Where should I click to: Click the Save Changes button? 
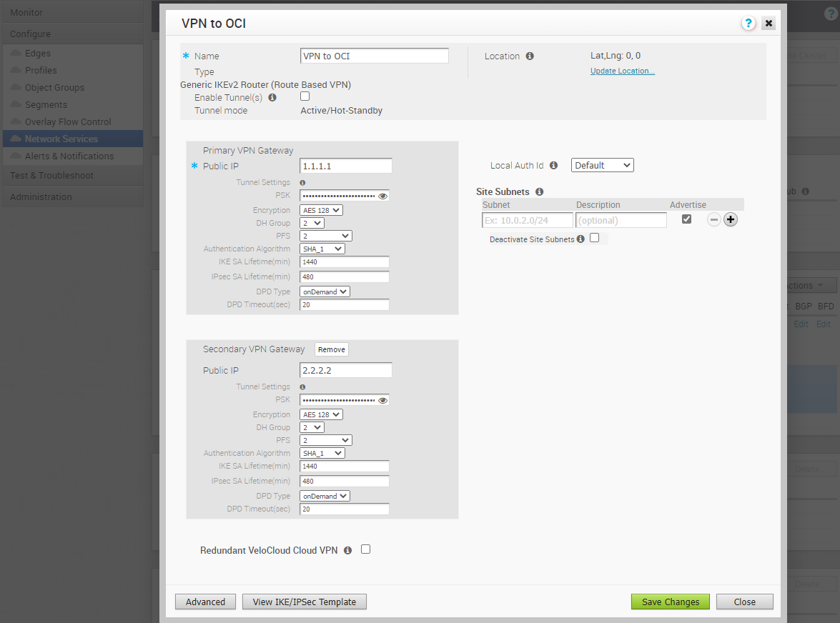pyautogui.click(x=670, y=602)
